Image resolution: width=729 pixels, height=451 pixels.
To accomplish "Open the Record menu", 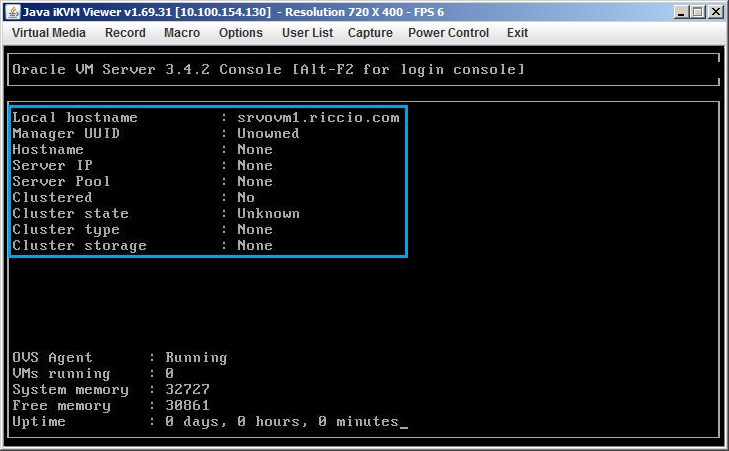I will tap(125, 33).
